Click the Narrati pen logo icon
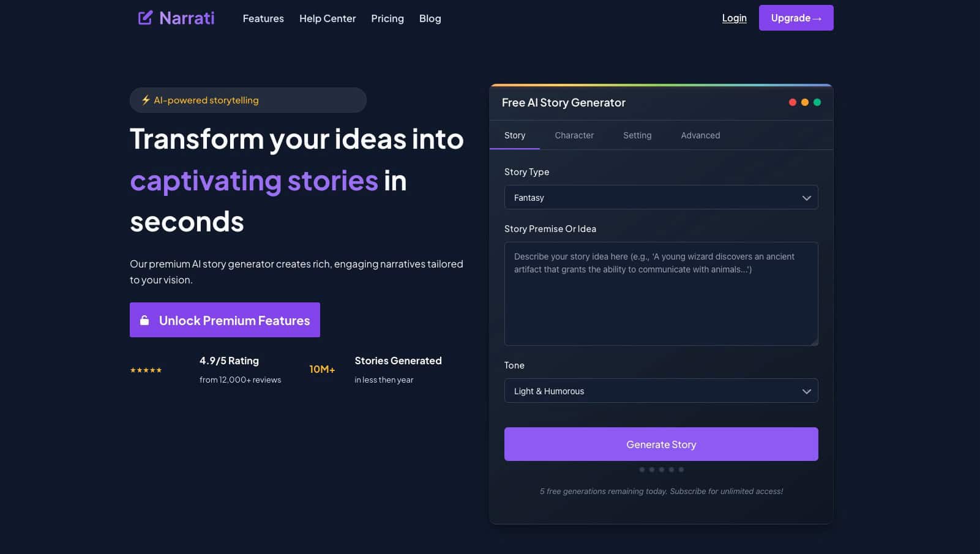 click(145, 18)
